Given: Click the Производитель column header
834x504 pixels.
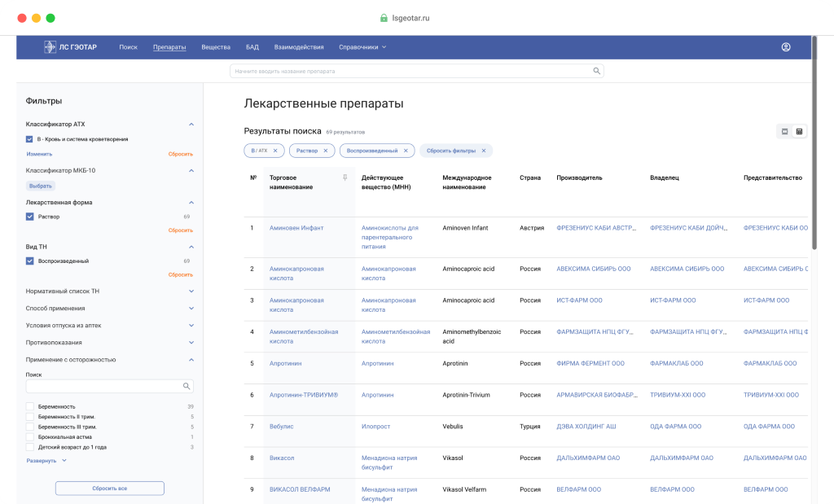Looking at the screenshot, I should [x=579, y=178].
